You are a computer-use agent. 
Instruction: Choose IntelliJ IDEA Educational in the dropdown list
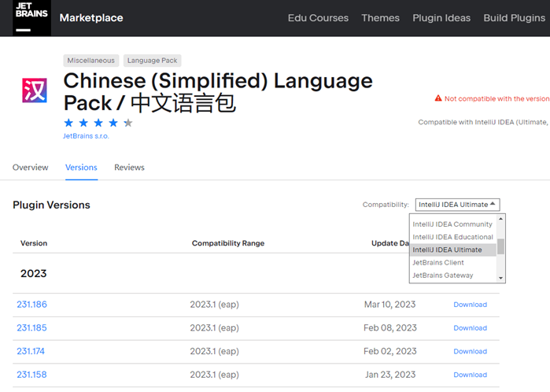(x=452, y=237)
